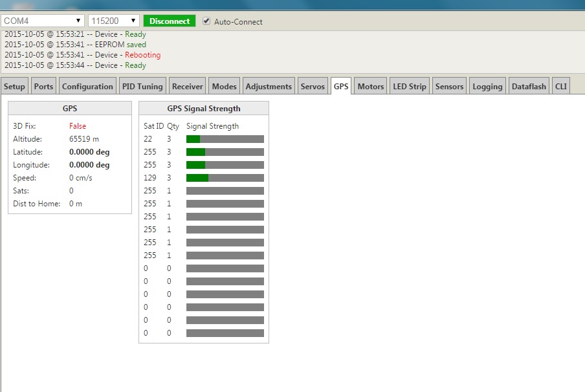Click the red Rebooting log entry

click(x=142, y=55)
